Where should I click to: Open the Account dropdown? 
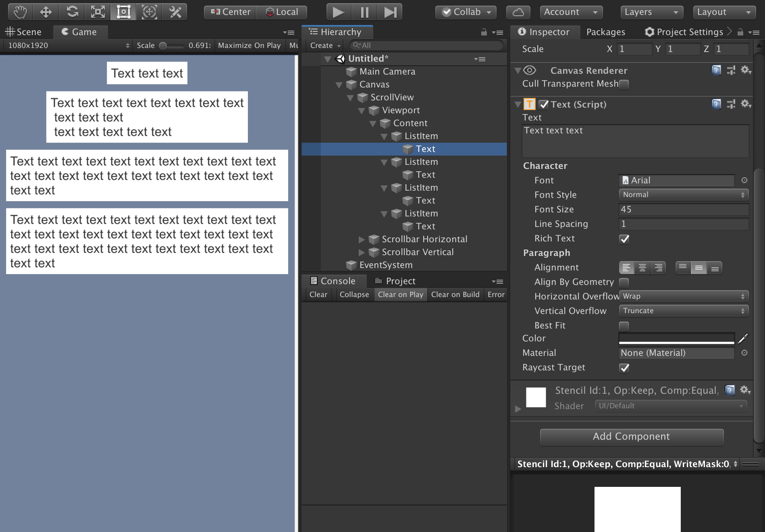[x=571, y=12]
